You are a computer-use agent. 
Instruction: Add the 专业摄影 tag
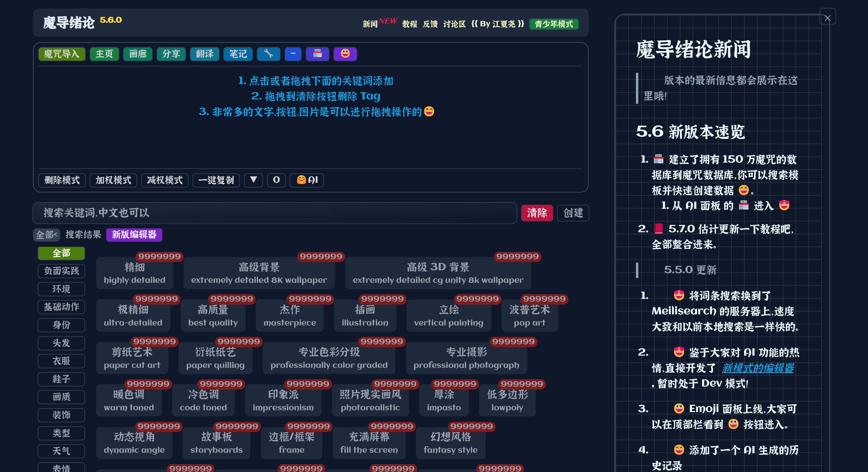[466, 358]
